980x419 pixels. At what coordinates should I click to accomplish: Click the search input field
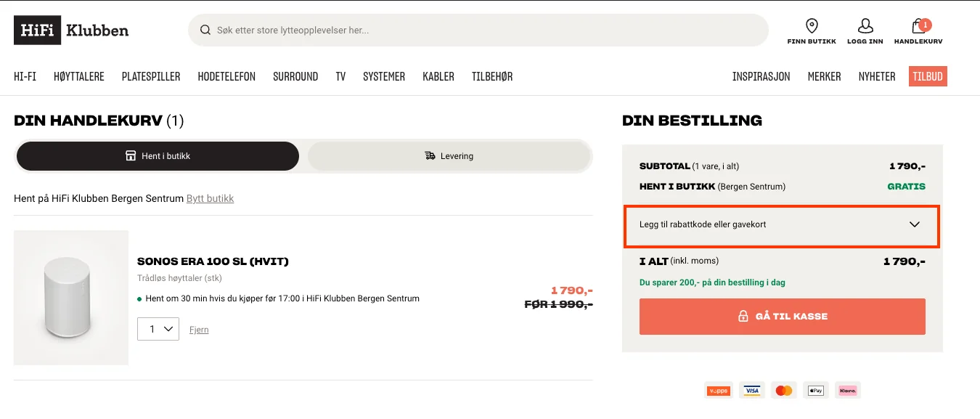point(478,30)
